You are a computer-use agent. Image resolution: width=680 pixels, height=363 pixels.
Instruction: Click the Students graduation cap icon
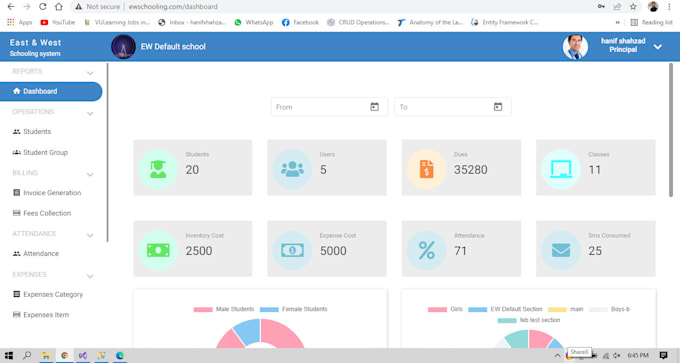[x=158, y=169]
